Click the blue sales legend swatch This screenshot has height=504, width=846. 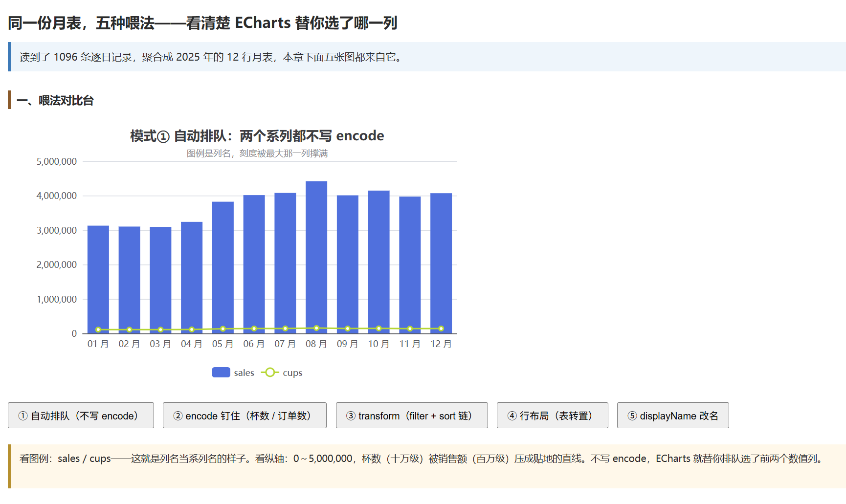(x=221, y=373)
